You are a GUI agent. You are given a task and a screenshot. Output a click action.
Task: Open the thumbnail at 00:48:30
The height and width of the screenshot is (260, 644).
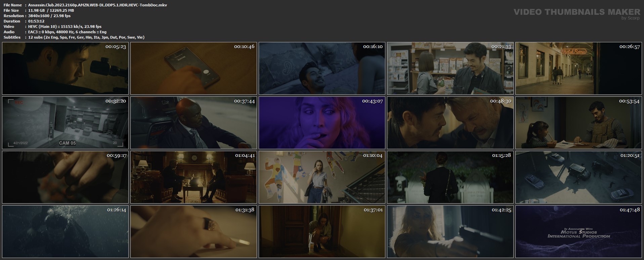(x=450, y=123)
